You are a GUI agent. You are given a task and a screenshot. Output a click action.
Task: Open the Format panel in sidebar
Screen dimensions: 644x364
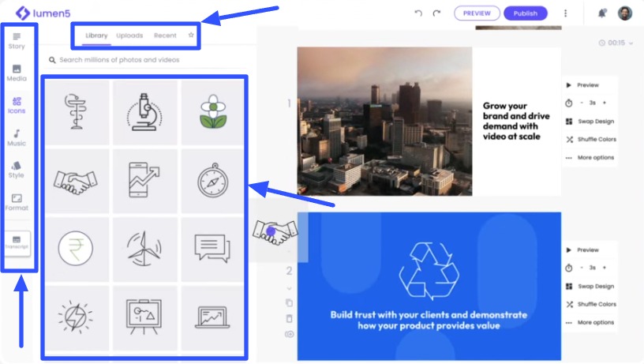(x=17, y=202)
